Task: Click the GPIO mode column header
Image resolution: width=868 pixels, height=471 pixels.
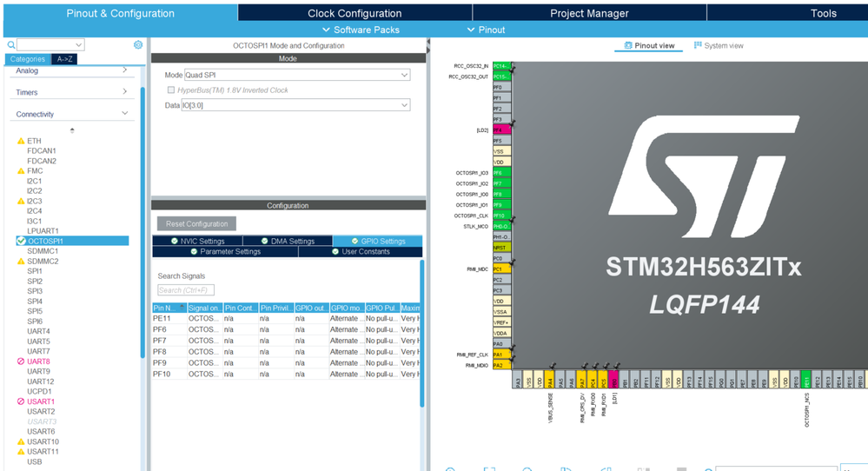Action: 347,308
